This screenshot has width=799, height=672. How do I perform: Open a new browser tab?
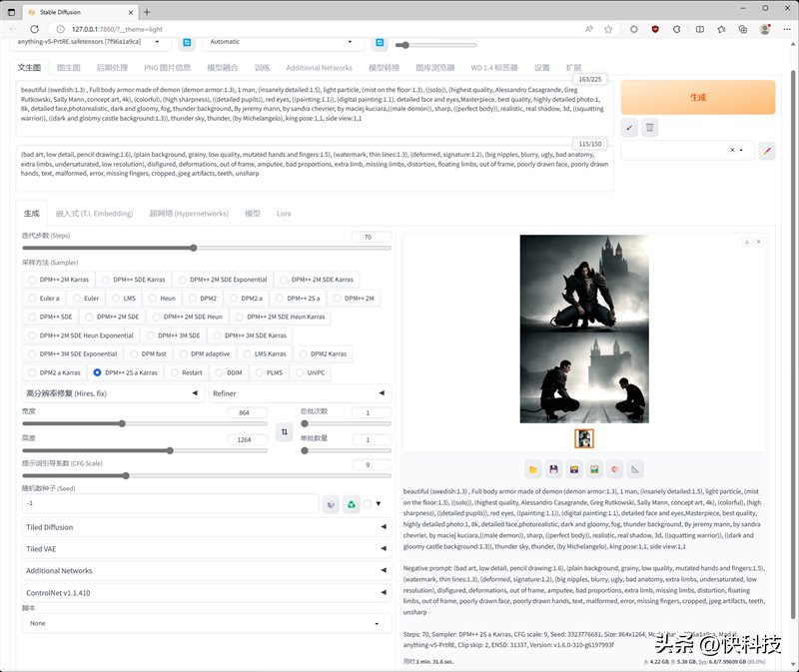[x=147, y=12]
